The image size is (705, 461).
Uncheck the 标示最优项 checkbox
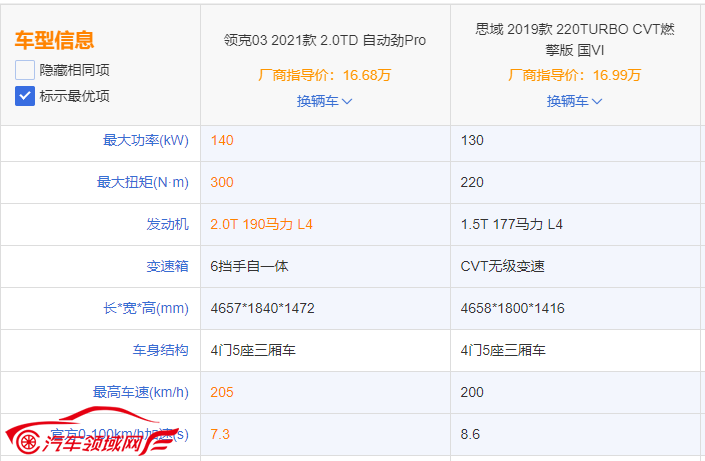pyautogui.click(x=25, y=96)
